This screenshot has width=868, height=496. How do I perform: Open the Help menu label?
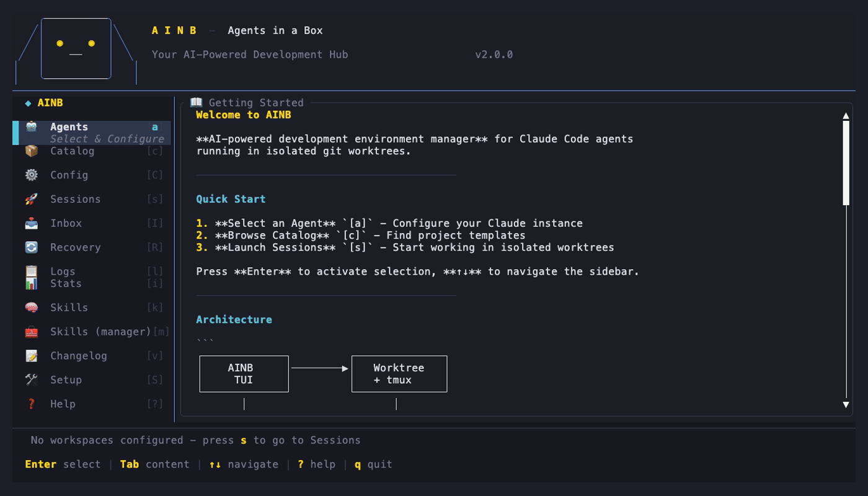click(x=63, y=404)
